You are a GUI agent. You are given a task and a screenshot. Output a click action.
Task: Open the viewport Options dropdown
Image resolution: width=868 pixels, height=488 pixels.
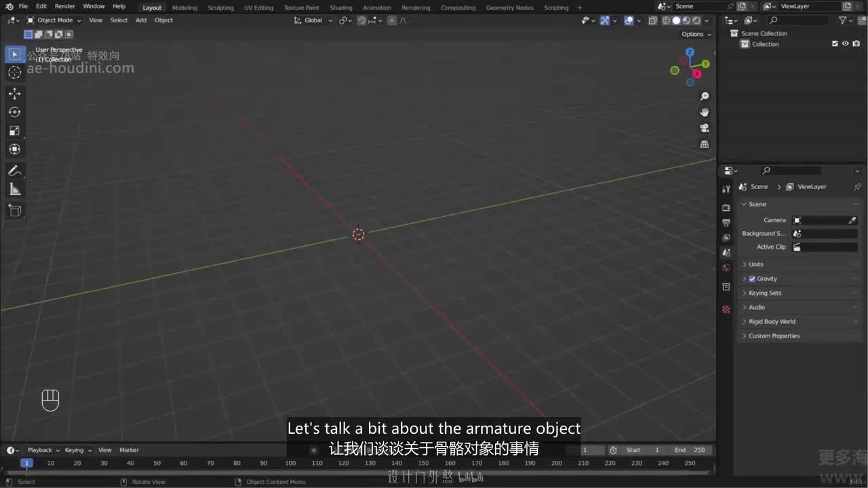[x=696, y=34]
